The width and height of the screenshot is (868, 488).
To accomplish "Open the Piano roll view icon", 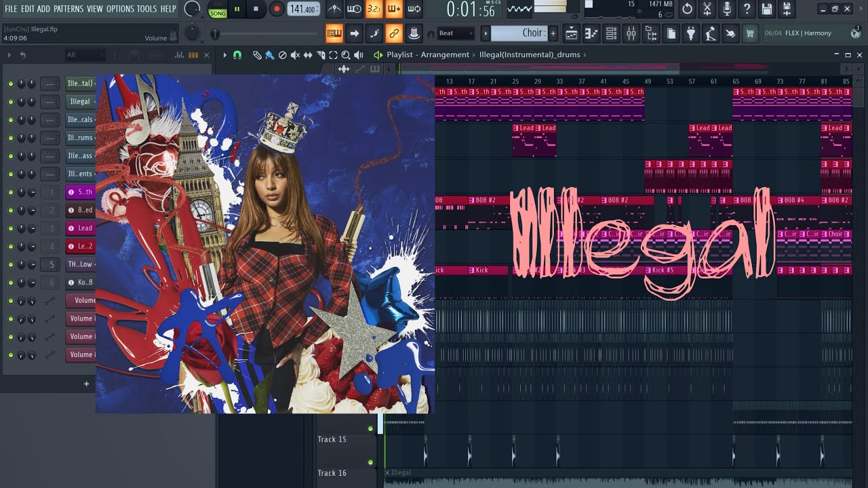I will (x=591, y=33).
